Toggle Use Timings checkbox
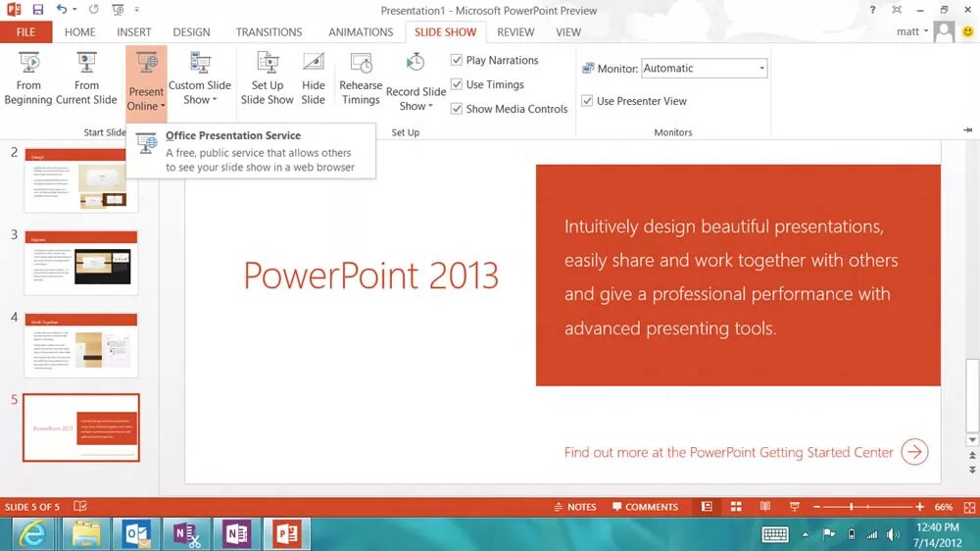Viewport: 980px width, 551px height. (457, 84)
